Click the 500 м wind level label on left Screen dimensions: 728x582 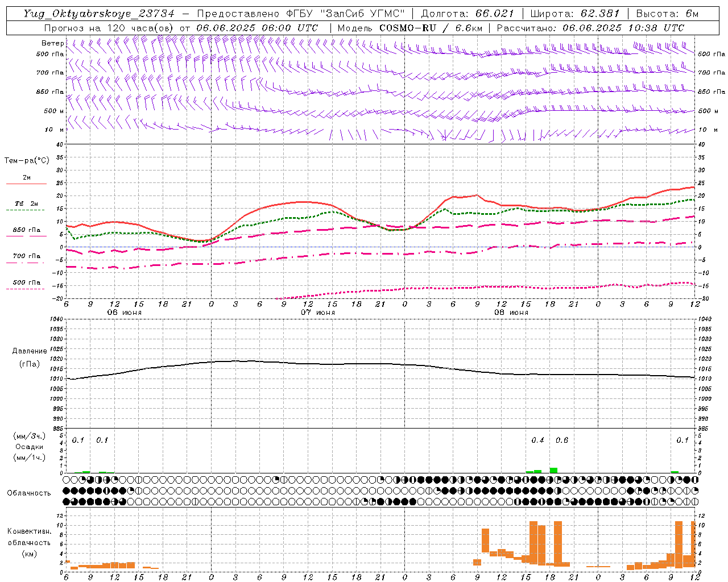55,111
